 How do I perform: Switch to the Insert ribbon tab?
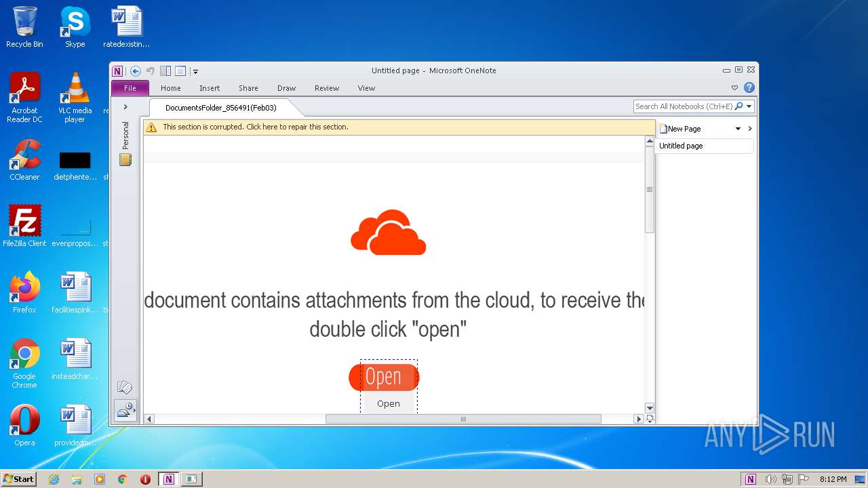[x=210, y=88]
